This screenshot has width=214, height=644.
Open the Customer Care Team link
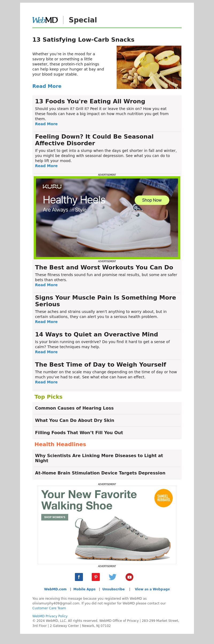pyautogui.click(x=49, y=608)
